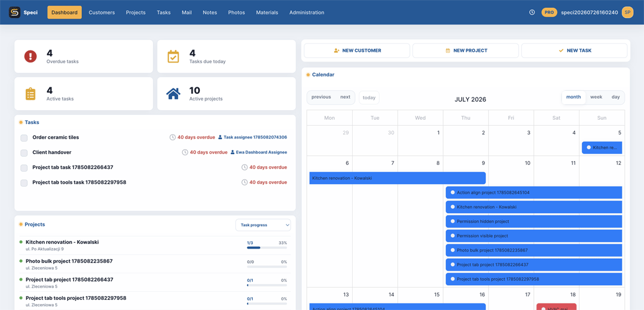The width and height of the screenshot is (644, 310).
Task: Click clock icon on Project tab task 1785082266437
Action: 245,167
